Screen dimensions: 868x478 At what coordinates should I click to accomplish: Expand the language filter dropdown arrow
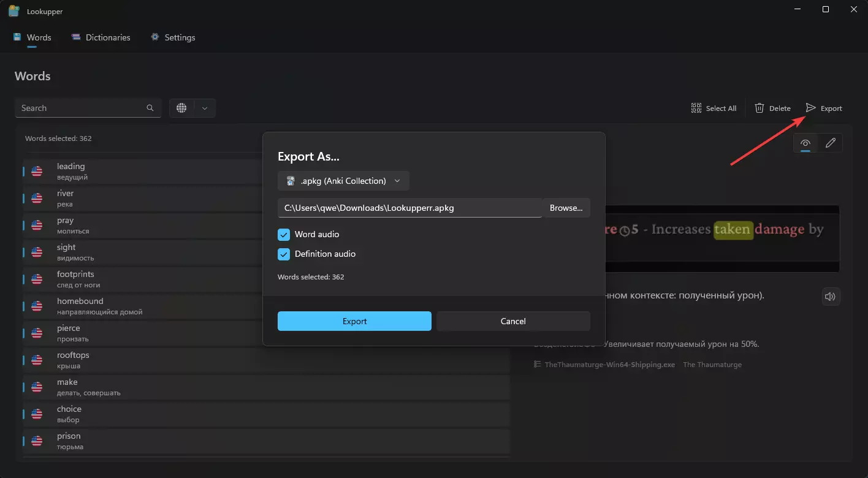click(205, 108)
